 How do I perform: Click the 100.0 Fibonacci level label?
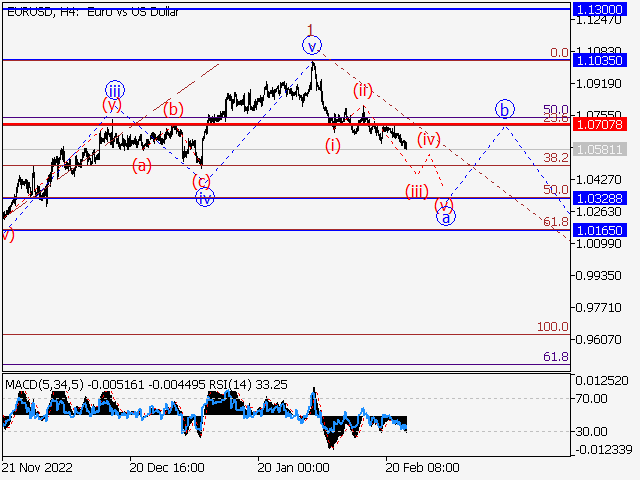(x=553, y=327)
